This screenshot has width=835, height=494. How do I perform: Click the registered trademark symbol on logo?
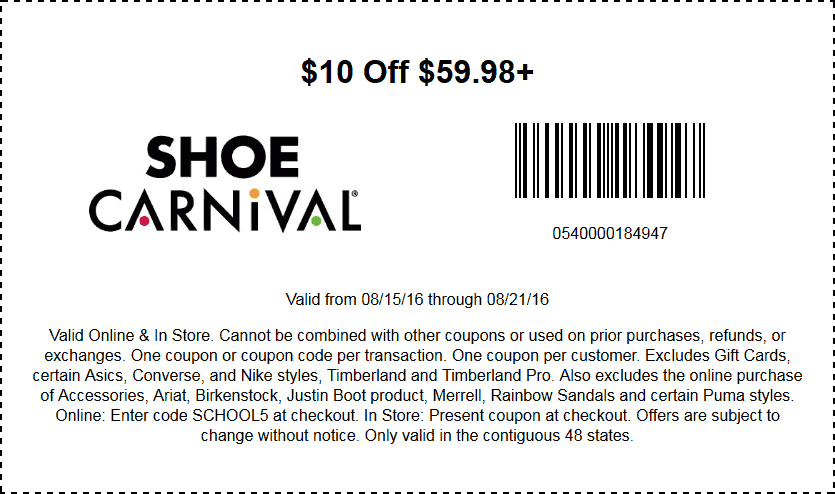pos(355,194)
